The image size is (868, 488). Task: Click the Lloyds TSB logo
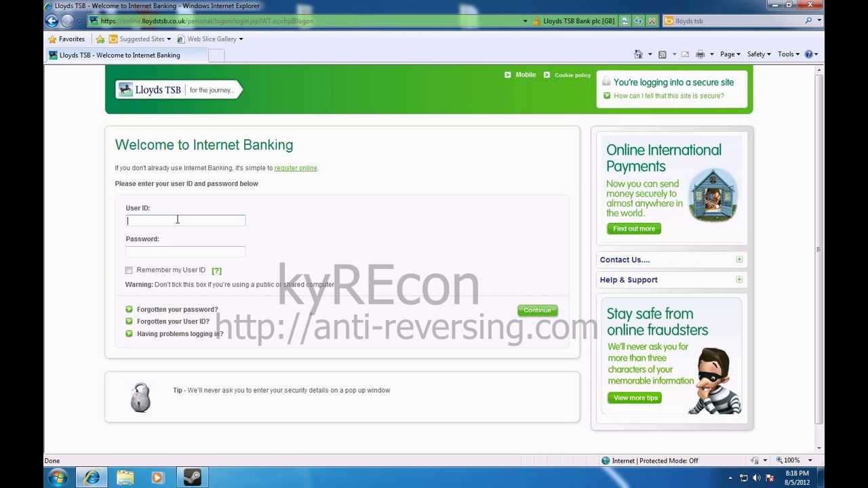[x=178, y=89]
